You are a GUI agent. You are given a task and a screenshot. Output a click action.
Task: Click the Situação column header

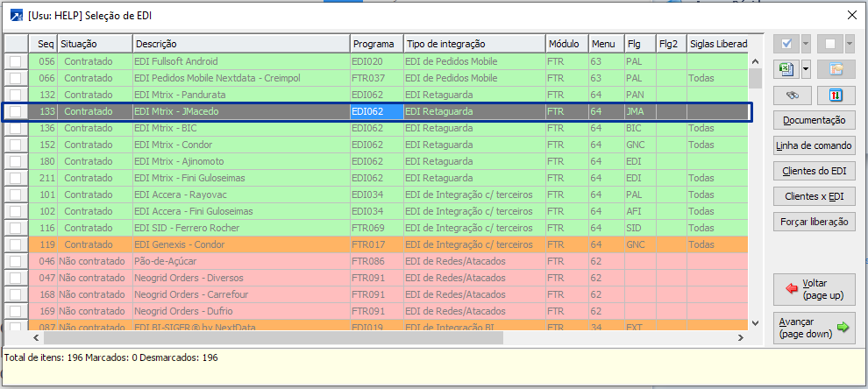pyautogui.click(x=95, y=44)
